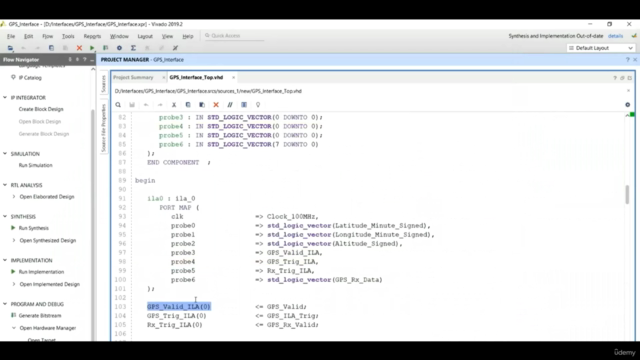Screen dimensions: 640x360
Task: Click Generate Bitstream
Action: 40,316
